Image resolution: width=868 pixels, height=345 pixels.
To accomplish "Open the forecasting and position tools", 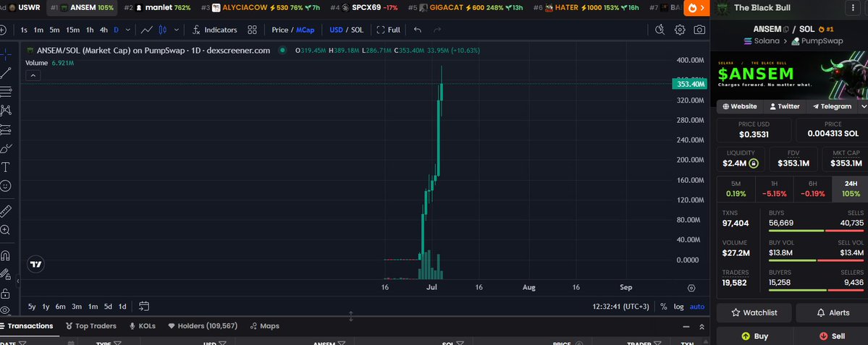I will 6,129.
